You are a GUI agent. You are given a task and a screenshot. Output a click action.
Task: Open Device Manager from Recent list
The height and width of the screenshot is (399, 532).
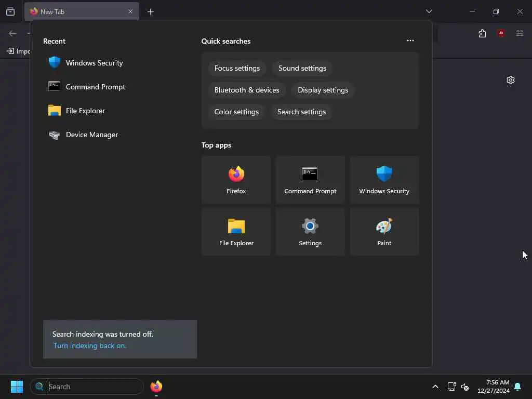tap(83, 135)
